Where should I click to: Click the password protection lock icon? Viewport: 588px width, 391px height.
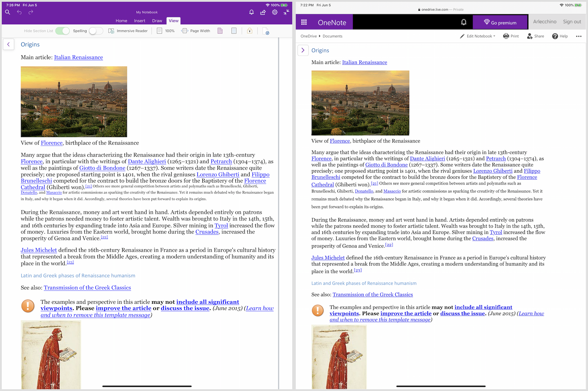pyautogui.click(x=250, y=31)
